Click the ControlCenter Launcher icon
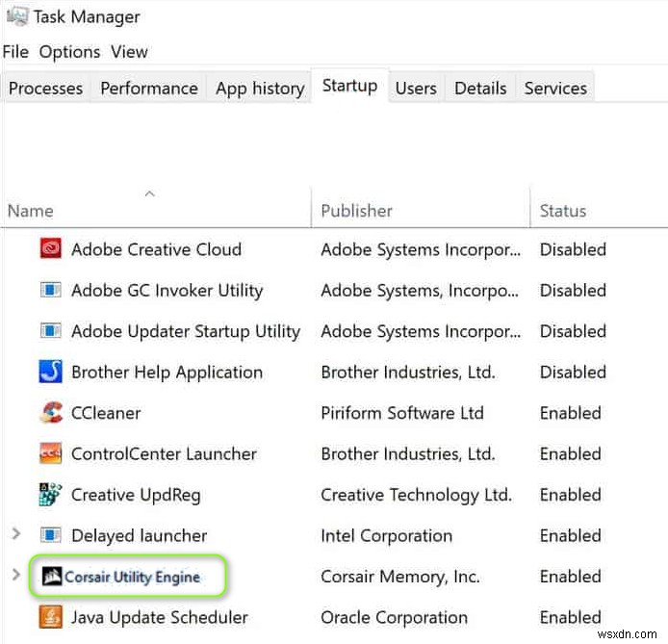 click(x=50, y=453)
